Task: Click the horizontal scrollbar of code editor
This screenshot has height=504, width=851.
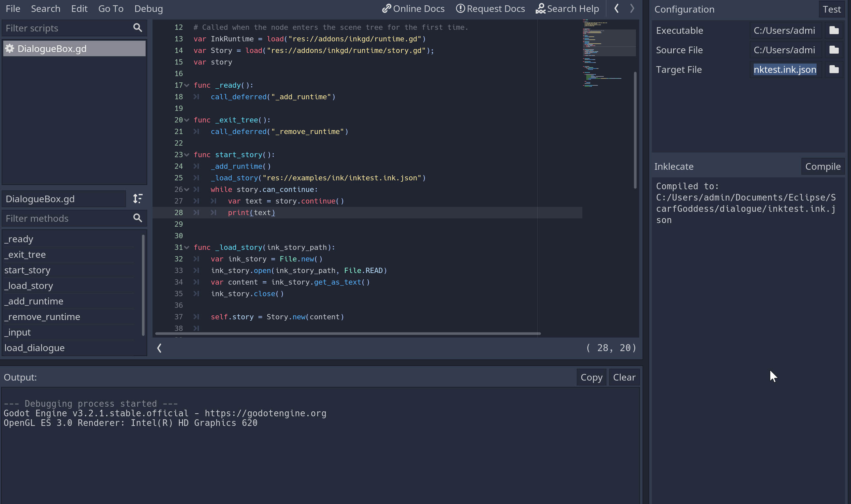Action: coord(347,334)
